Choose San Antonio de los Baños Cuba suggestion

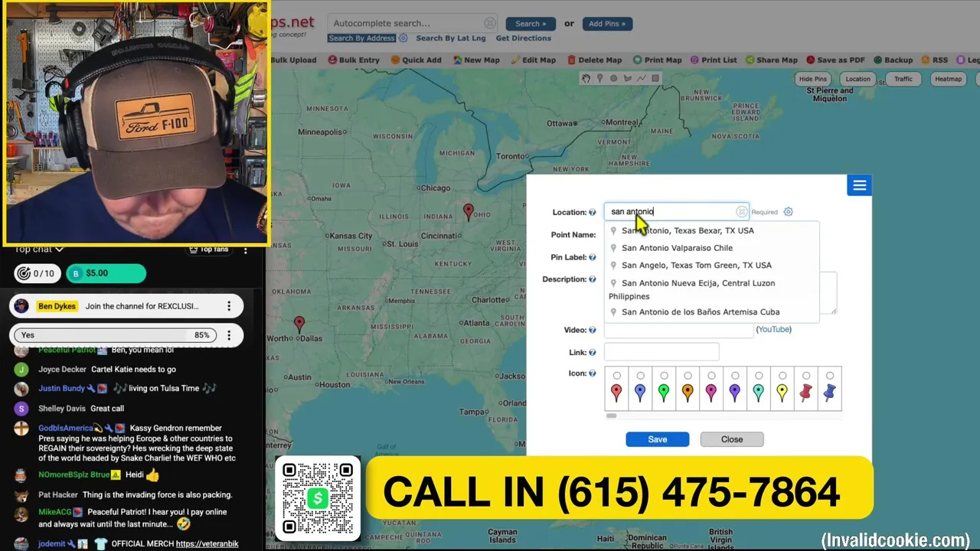coord(711,312)
